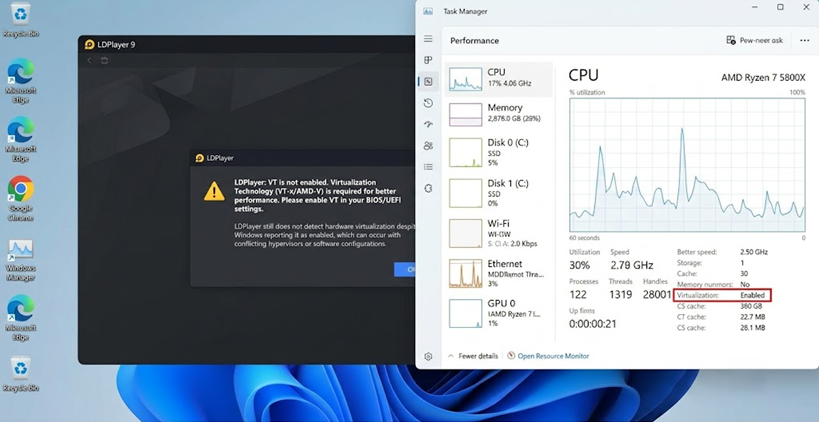This screenshot has width=819, height=422.
Task: Click the 30% utilization value
Action: [579, 265]
